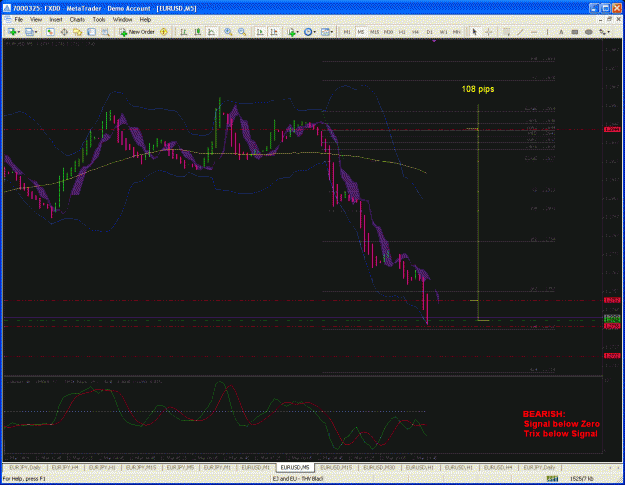This screenshot has height=485, width=625.
Task: Switch chart to line chart style
Action: 211,32
